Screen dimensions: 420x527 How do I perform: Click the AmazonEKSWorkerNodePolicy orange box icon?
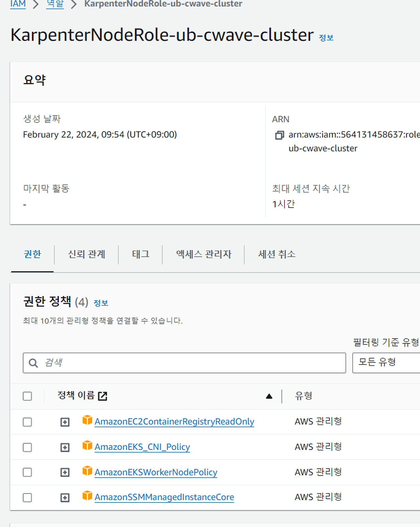click(87, 471)
